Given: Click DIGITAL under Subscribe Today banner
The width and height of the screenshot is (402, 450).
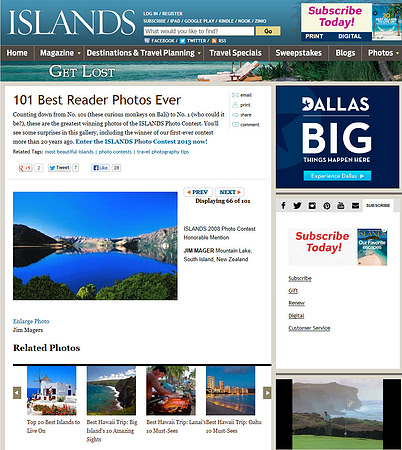Looking at the screenshot, I should tap(350, 36).
